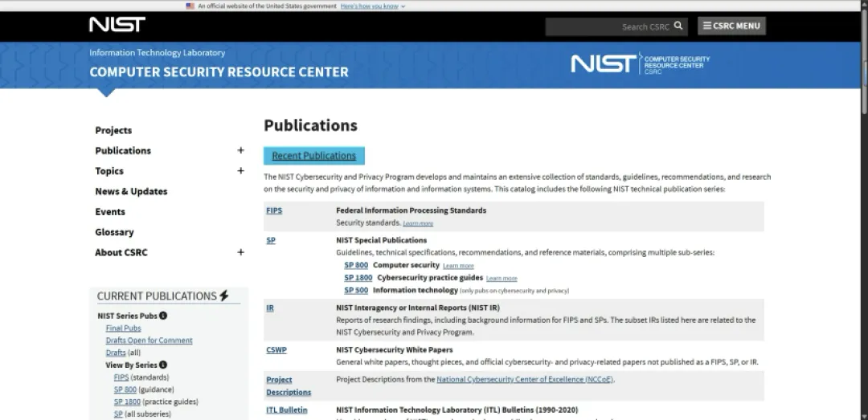Open the IR series link
The height and width of the screenshot is (420, 868).
pos(269,308)
